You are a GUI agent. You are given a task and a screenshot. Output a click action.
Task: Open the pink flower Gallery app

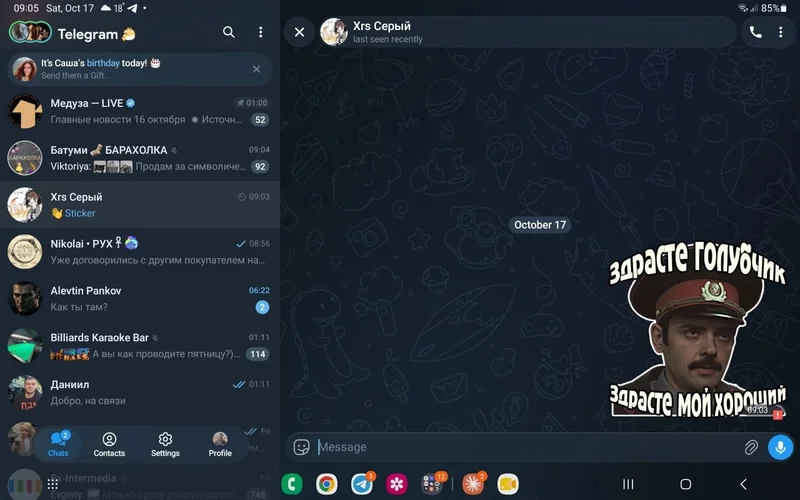[396, 484]
